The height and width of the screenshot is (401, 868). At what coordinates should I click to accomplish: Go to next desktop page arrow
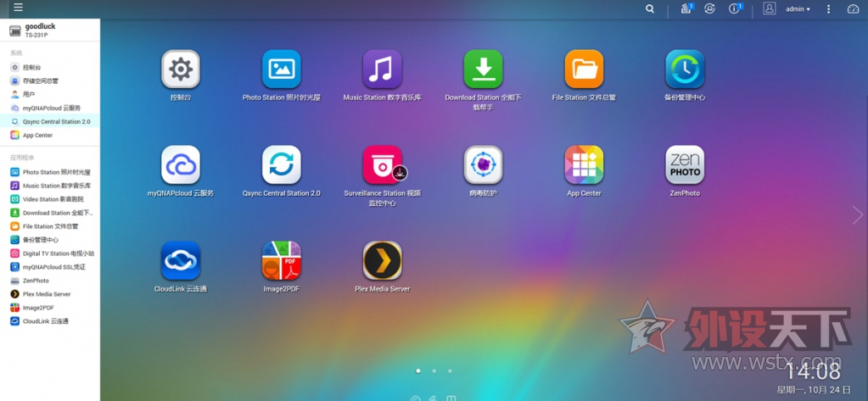[x=858, y=215]
